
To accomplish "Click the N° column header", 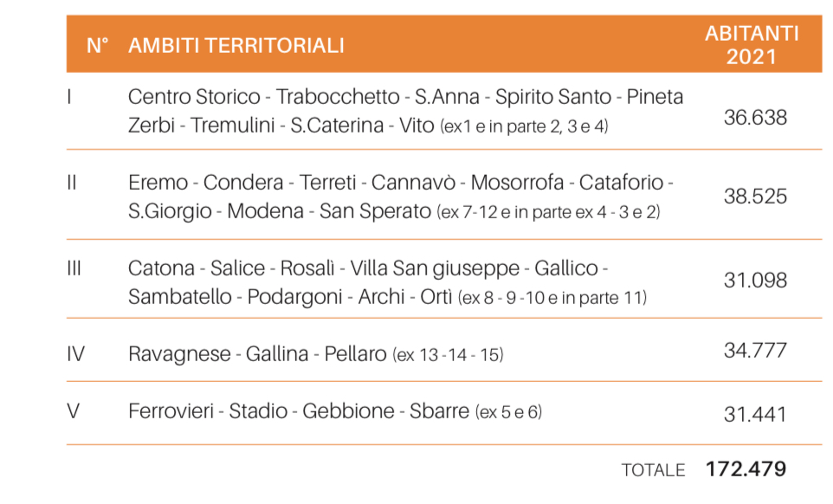I will [x=97, y=45].
